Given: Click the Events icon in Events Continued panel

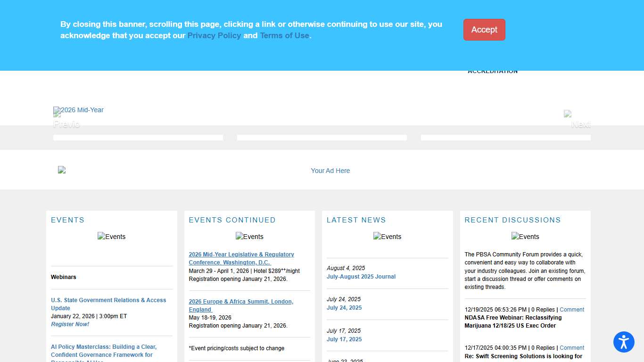Looking at the screenshot, I should pos(249,237).
